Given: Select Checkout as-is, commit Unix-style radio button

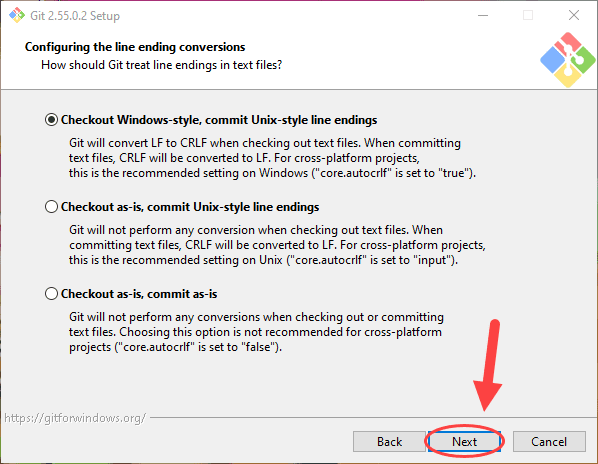Looking at the screenshot, I should [51, 207].
